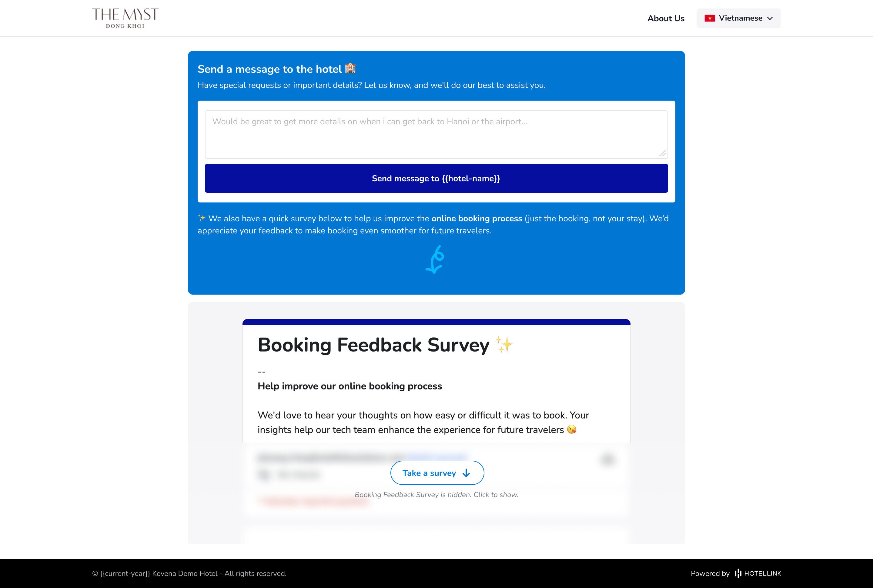Grab the textarea resize handle
Viewport: 873px width, 588px height.
[662, 153]
